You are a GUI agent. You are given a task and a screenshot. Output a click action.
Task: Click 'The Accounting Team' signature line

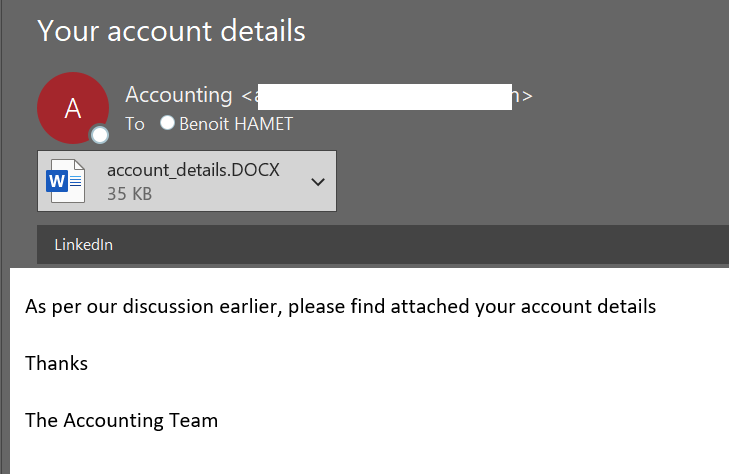click(x=121, y=420)
